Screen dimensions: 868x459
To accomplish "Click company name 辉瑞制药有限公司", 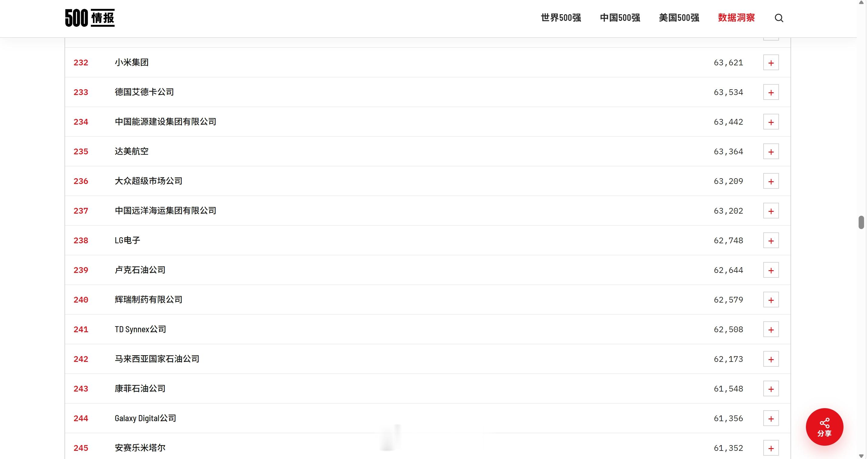I will [x=148, y=300].
